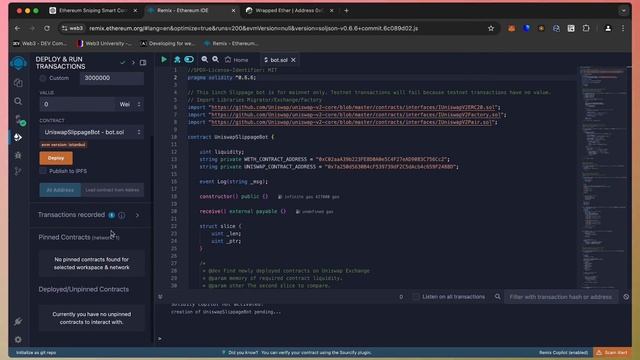The height and width of the screenshot is (360, 640).
Task: Open the MetaMask fox extension icon
Action: click(511, 28)
